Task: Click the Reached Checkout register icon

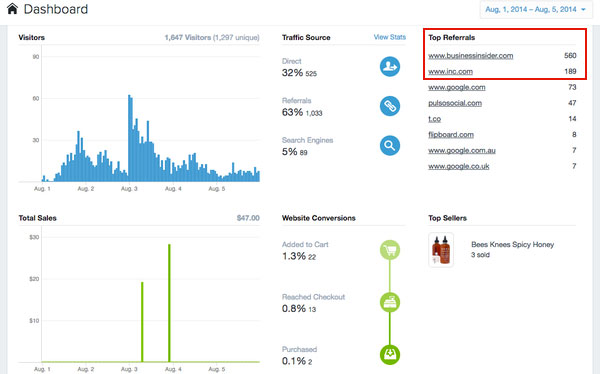Action: click(390, 302)
